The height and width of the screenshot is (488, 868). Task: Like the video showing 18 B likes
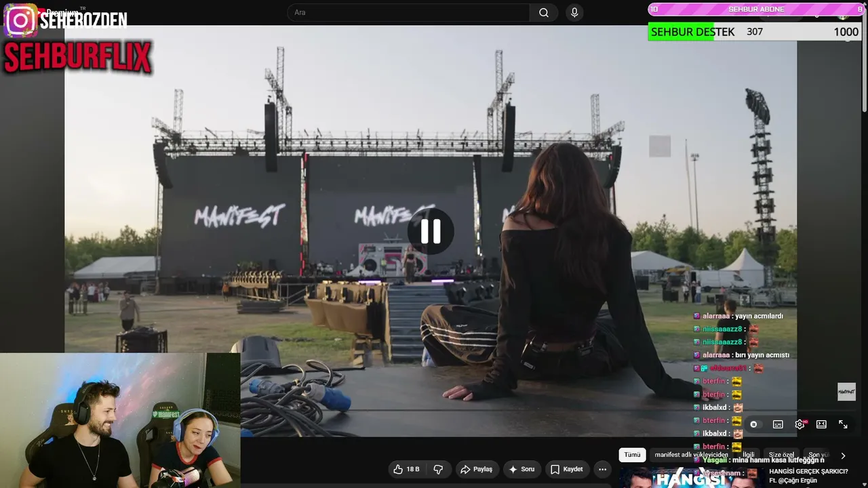[406, 469]
